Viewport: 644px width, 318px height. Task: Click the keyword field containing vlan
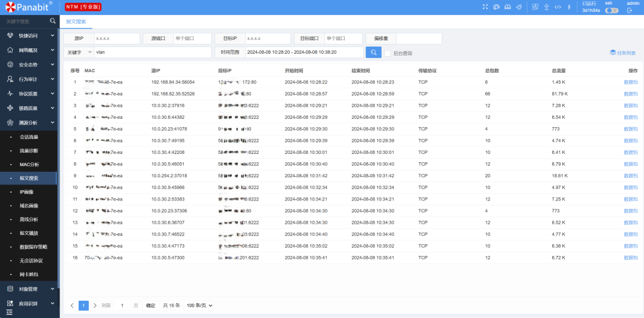tap(153, 52)
